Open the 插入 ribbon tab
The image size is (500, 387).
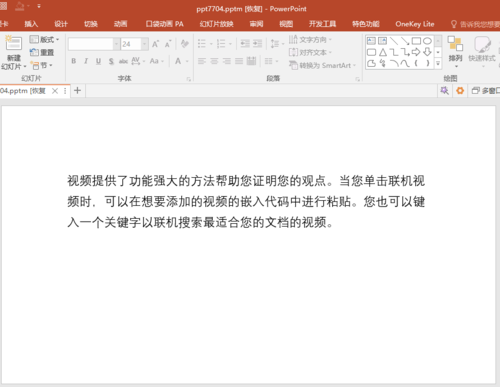tap(31, 24)
